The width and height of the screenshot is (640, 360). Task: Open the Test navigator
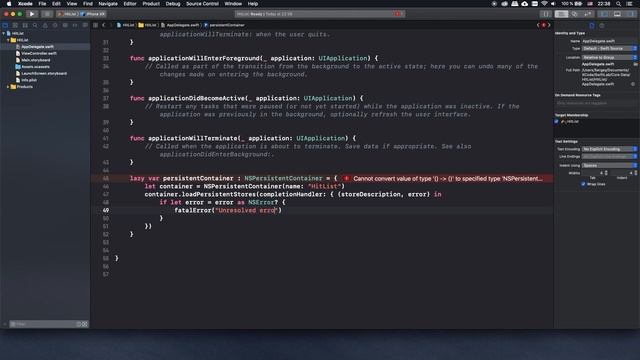[x=55, y=25]
